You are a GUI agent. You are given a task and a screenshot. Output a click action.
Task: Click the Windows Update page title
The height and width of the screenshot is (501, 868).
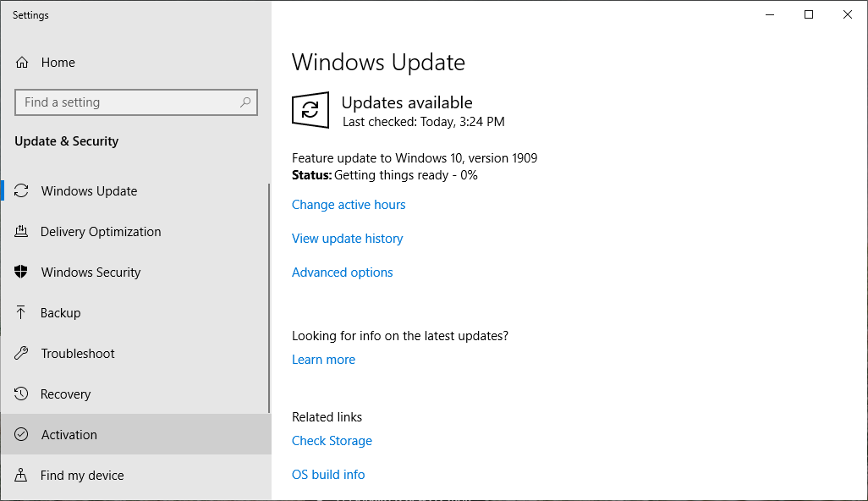click(378, 62)
